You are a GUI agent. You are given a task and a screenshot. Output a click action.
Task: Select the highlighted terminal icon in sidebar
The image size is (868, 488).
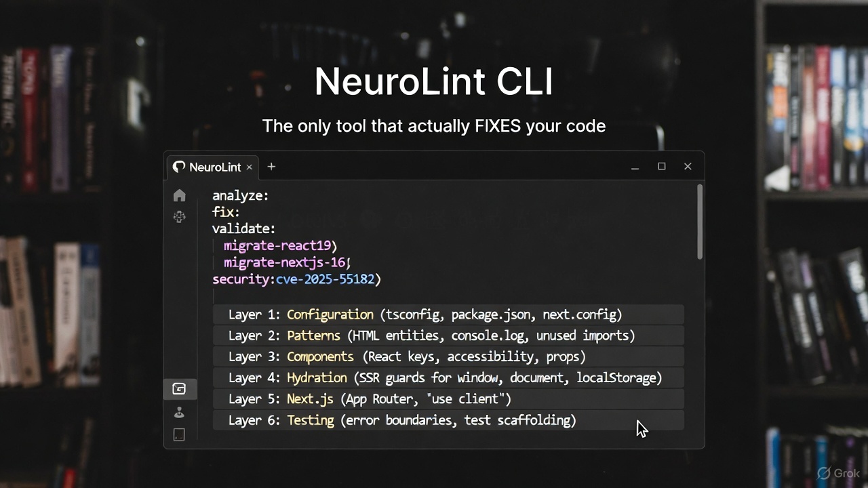(x=179, y=388)
